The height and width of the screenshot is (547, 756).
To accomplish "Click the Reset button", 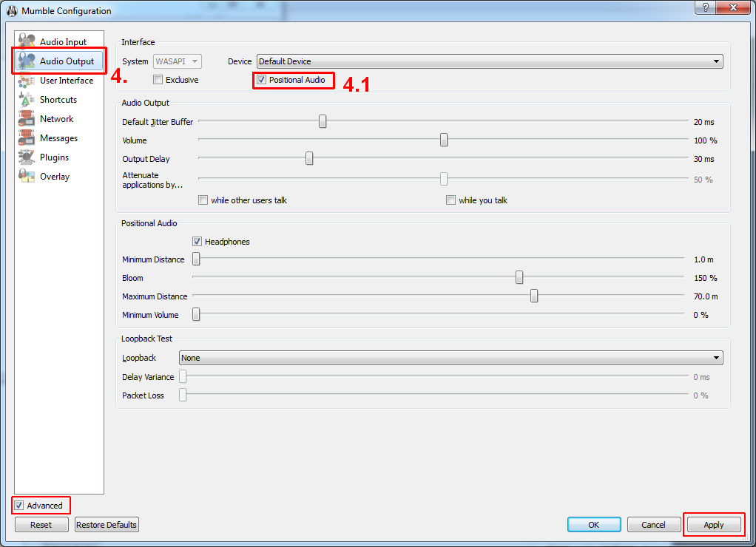I will (x=41, y=524).
